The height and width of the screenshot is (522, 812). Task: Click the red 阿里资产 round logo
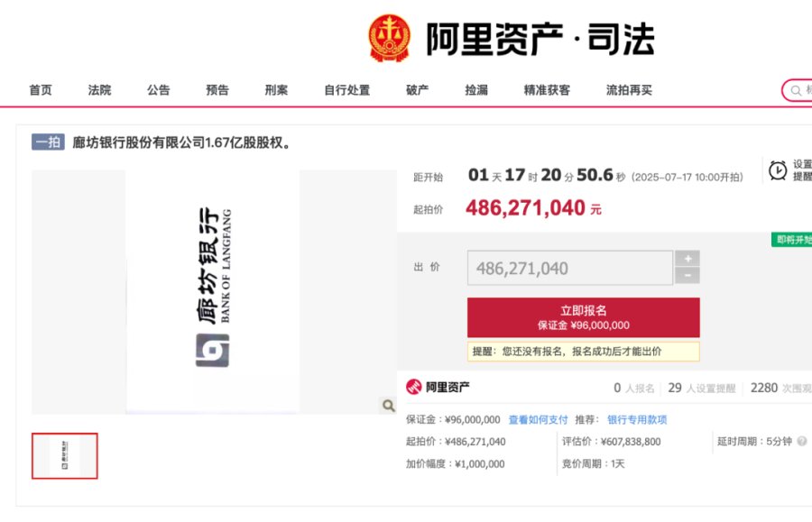click(x=414, y=387)
